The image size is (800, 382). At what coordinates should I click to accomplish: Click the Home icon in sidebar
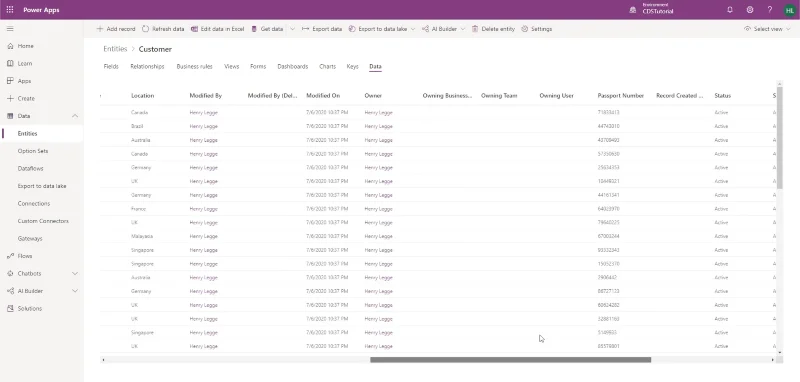[x=10, y=46]
